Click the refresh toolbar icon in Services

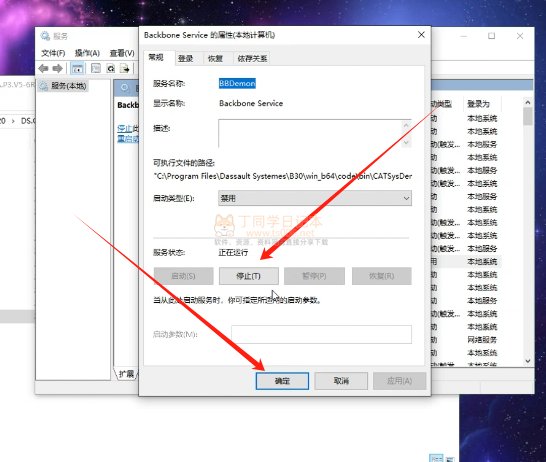point(111,68)
